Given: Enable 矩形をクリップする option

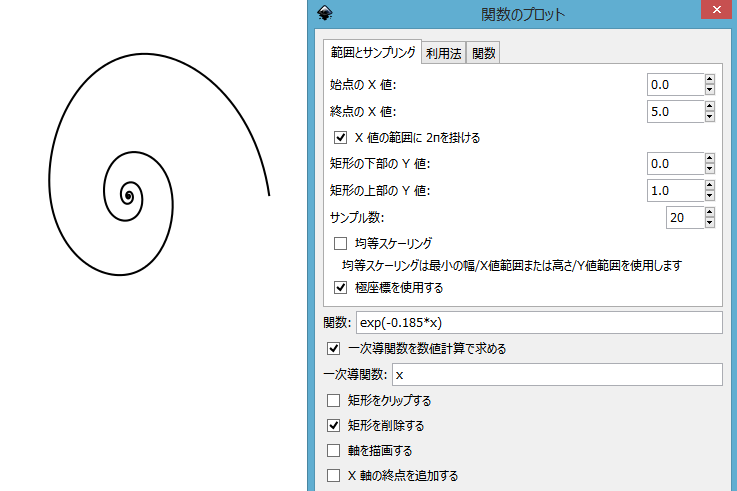Looking at the screenshot, I should coord(334,400).
